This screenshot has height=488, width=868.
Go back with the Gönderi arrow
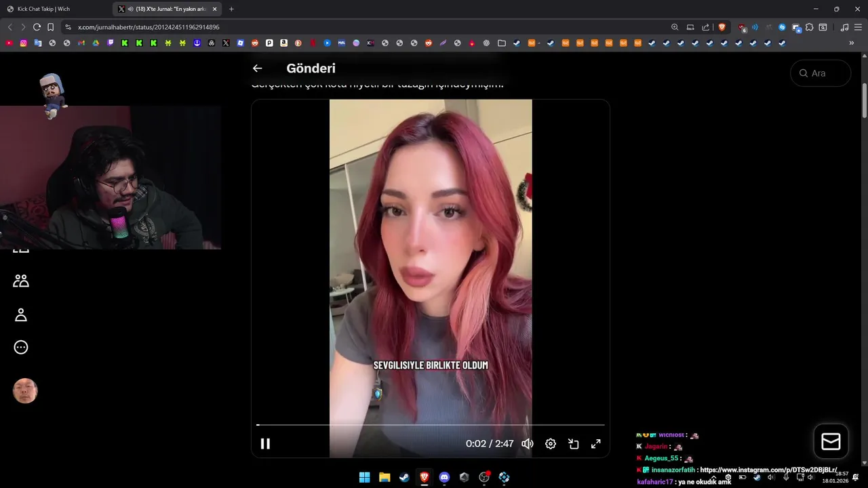[x=257, y=68]
